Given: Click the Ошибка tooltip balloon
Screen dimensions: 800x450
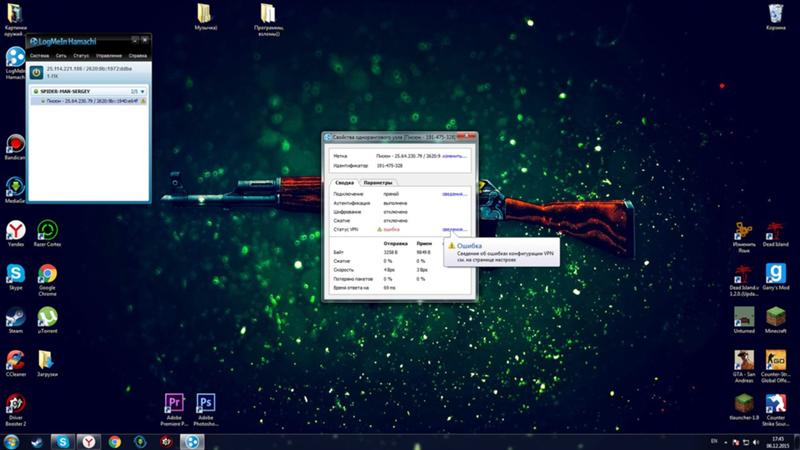Looking at the screenshot, I should pos(502,252).
